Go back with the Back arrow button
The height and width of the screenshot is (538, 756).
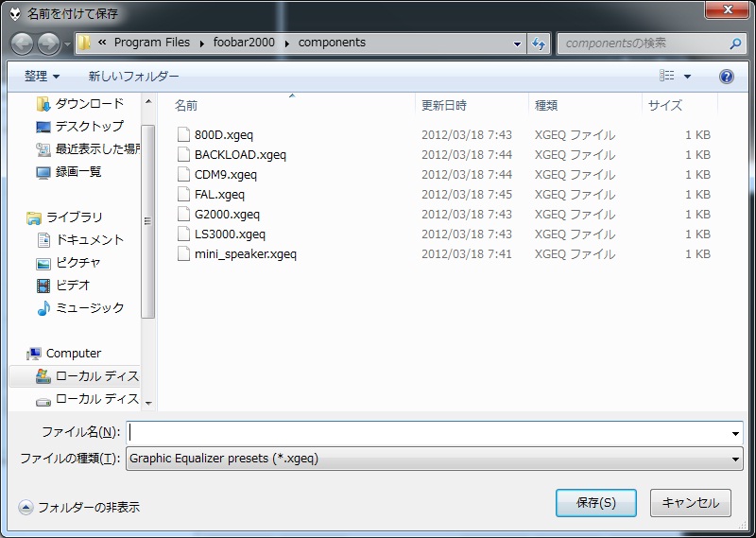click(22, 43)
